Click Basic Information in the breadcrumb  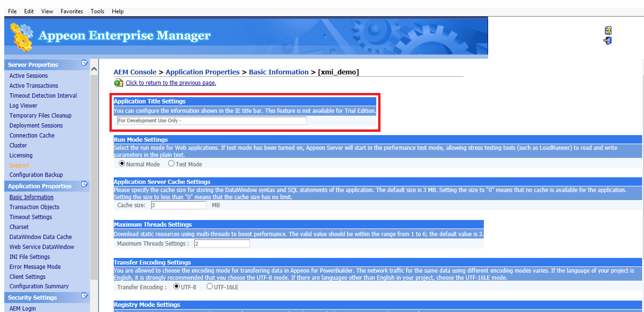tap(279, 72)
